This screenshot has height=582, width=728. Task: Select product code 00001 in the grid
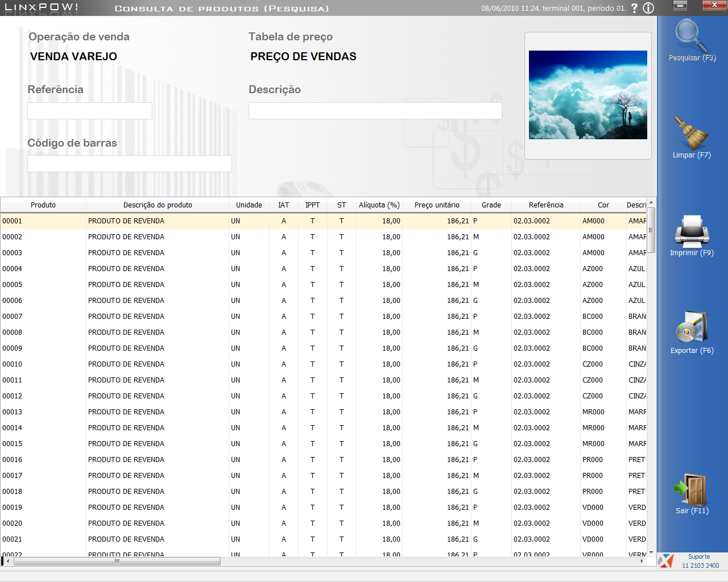12,221
